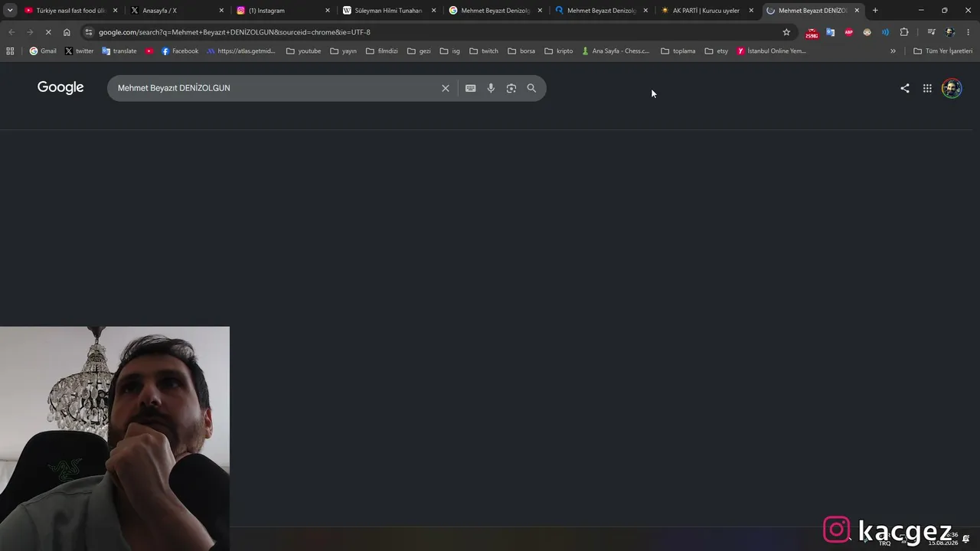Open the Extensions puzzle menu
This screenshot has width=980, height=551.
(x=904, y=32)
